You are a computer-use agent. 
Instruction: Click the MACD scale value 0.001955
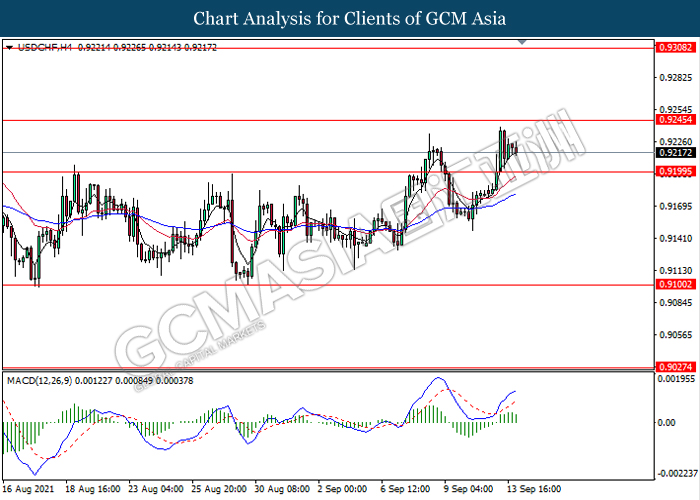pyautogui.click(x=677, y=379)
